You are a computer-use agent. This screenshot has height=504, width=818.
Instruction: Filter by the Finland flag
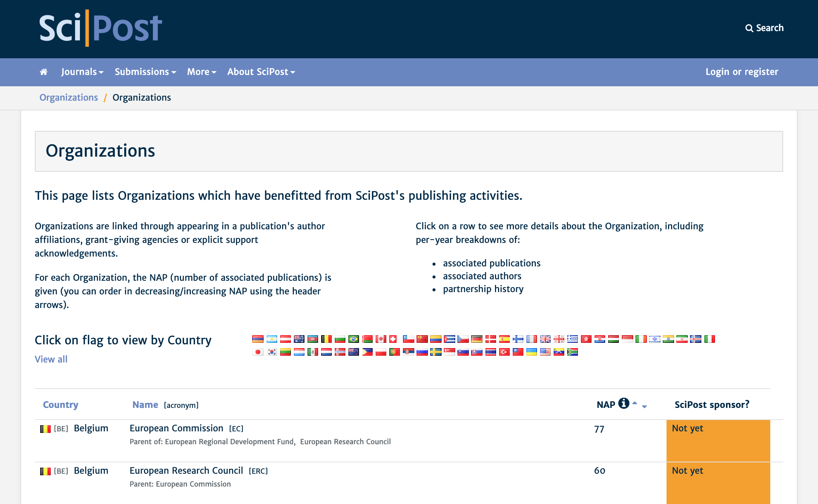pos(518,339)
